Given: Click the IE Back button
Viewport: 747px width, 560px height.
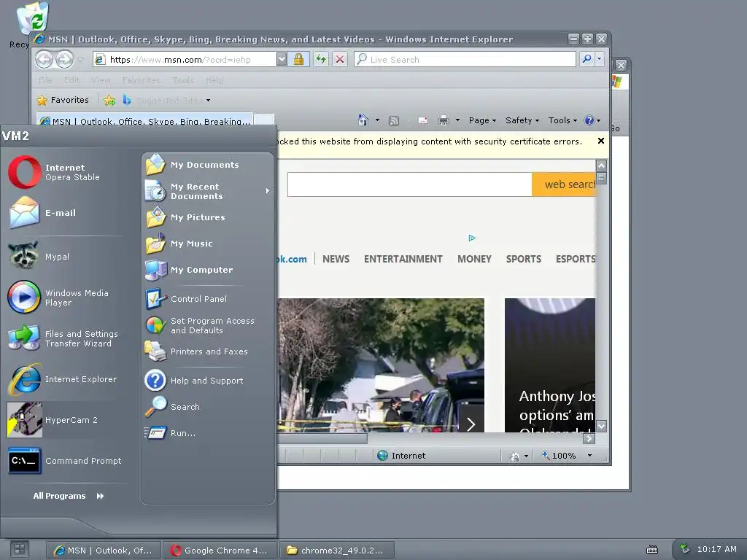Looking at the screenshot, I should 44,60.
